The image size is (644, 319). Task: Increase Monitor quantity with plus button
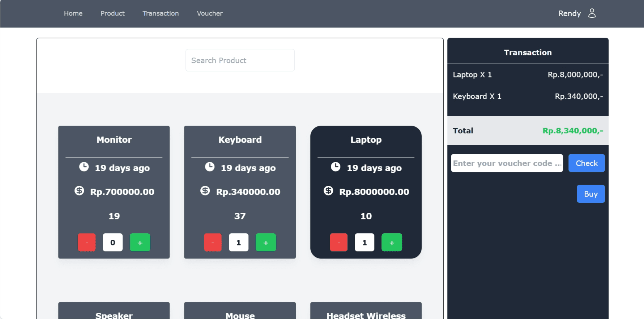(x=140, y=243)
